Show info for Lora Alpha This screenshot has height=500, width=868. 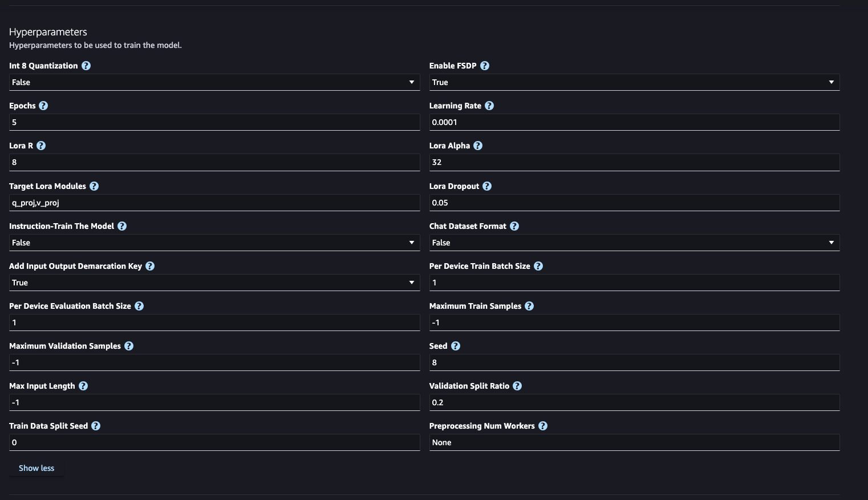(x=478, y=146)
